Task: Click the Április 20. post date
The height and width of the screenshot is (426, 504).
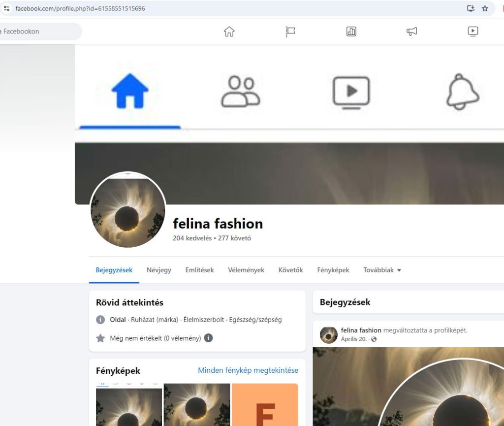Action: [353, 339]
